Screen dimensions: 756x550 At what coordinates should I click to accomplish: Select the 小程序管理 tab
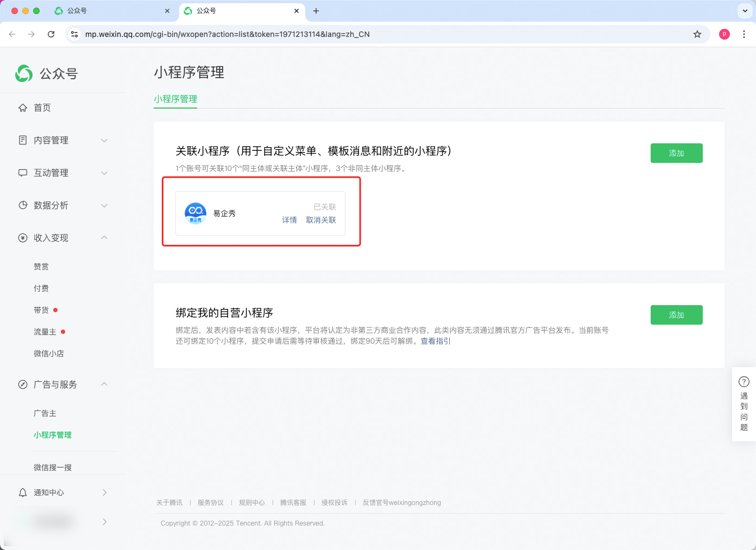pyautogui.click(x=175, y=99)
